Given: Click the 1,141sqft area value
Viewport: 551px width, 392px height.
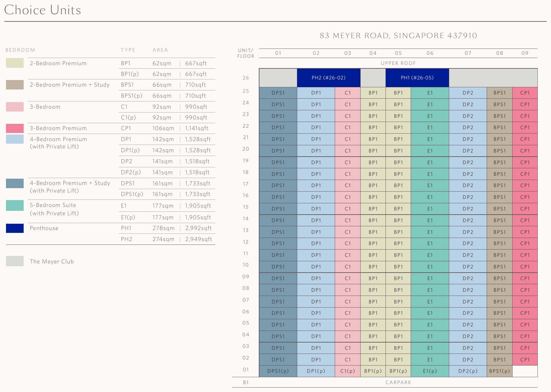Looking at the screenshot, I should click(197, 128).
